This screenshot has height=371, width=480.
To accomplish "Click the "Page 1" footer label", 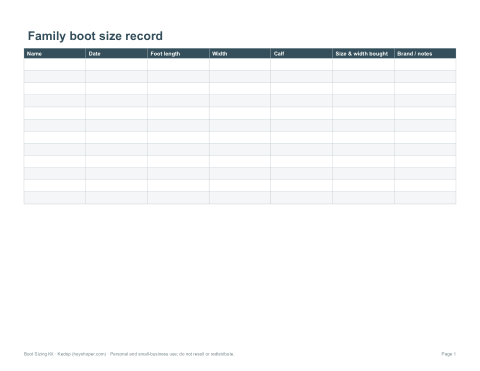I will (x=449, y=354).
